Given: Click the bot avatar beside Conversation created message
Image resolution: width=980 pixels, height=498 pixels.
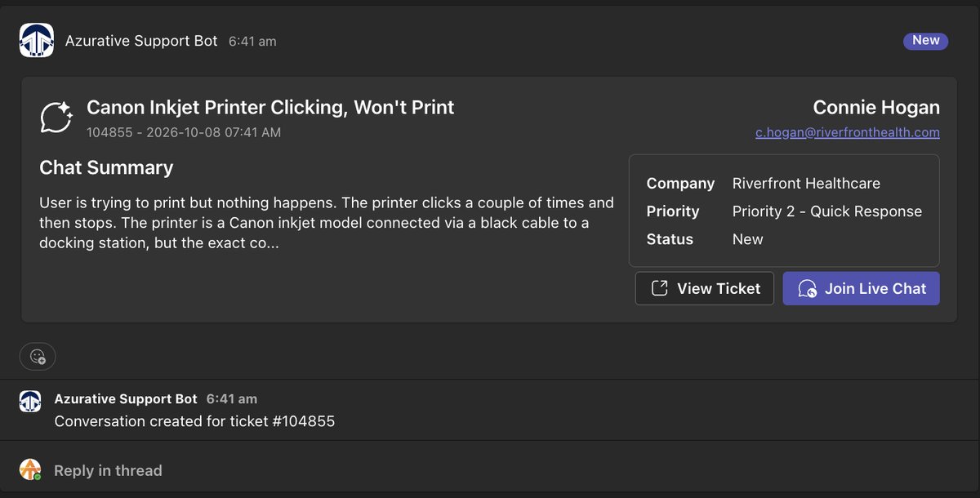Looking at the screenshot, I should pos(30,401).
